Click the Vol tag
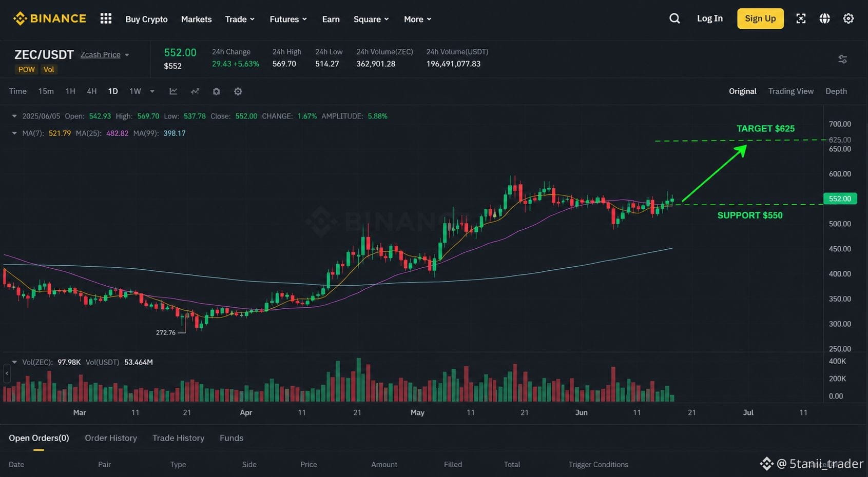The image size is (868, 477). tap(49, 70)
